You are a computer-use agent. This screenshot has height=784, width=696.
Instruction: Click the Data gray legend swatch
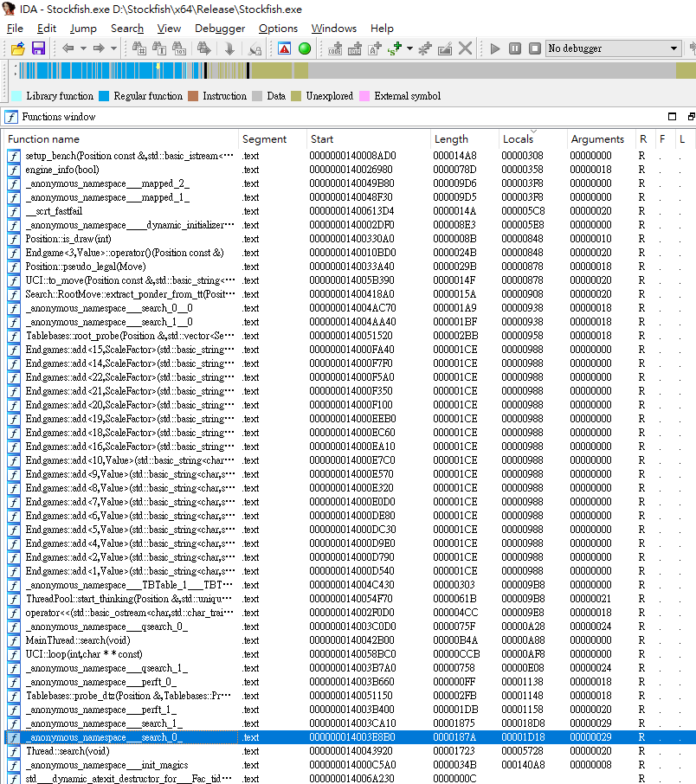[x=257, y=97]
